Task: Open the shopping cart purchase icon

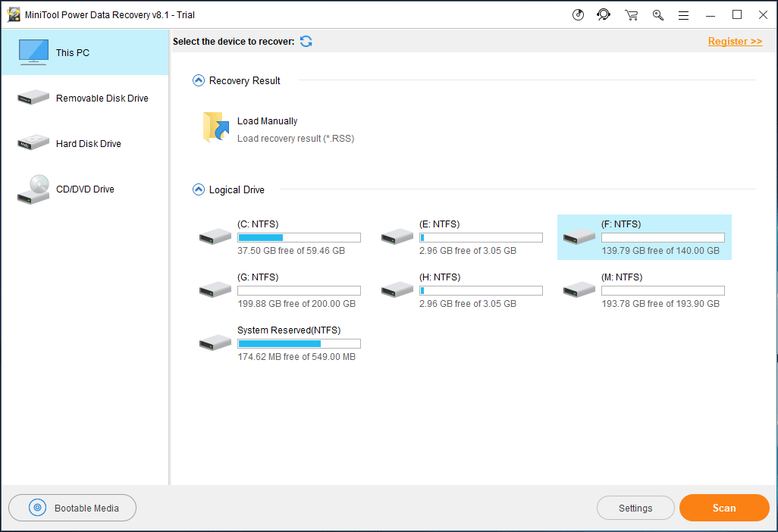Action: (x=631, y=14)
